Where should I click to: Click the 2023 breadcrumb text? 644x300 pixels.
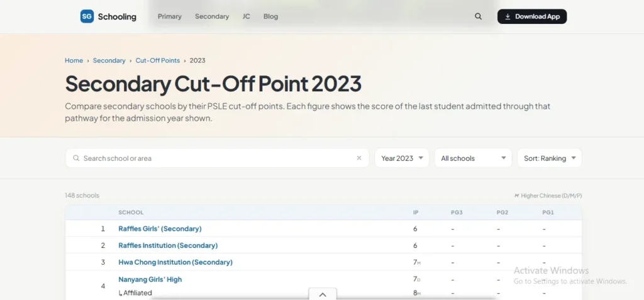[197, 60]
